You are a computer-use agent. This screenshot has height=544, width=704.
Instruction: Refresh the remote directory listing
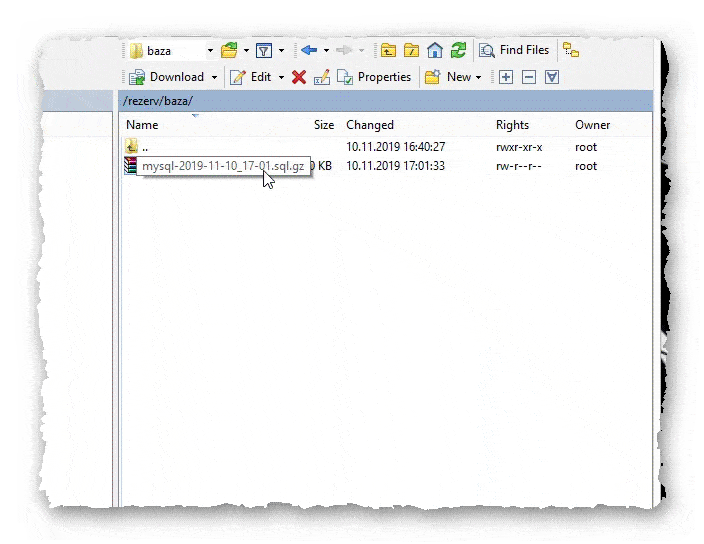pos(458,50)
